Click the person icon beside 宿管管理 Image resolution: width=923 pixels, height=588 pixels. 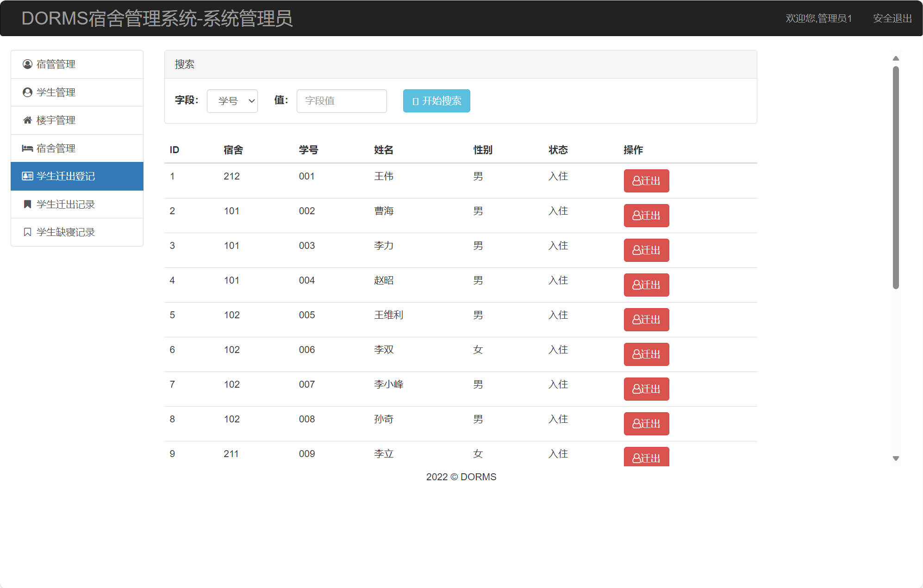coord(26,64)
